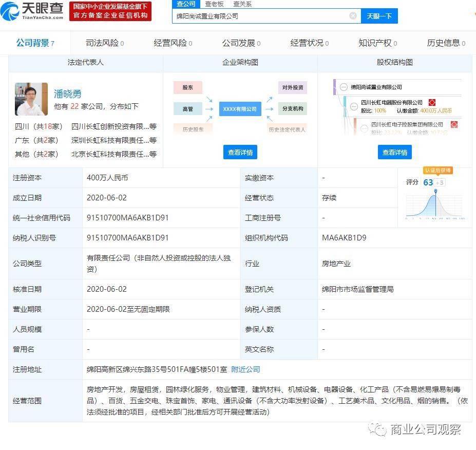Click the 天眼查 logo
This screenshot has width=476, height=450.
point(32,11)
